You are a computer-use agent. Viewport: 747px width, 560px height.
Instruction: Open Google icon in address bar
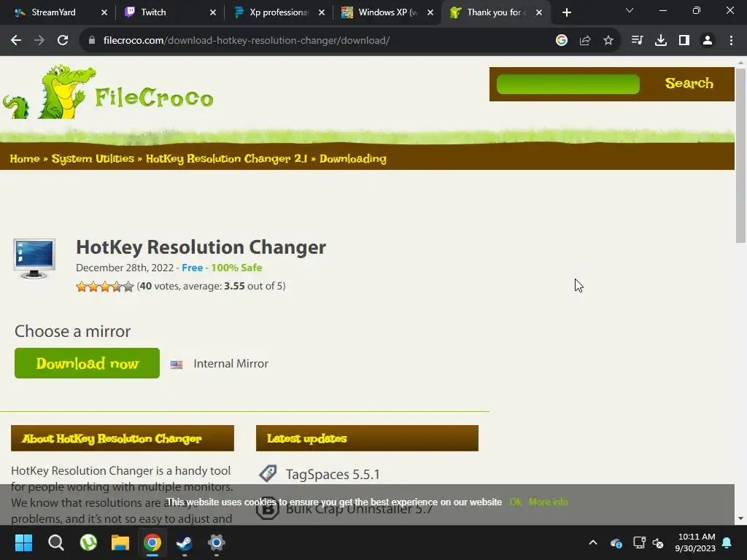pyautogui.click(x=562, y=41)
